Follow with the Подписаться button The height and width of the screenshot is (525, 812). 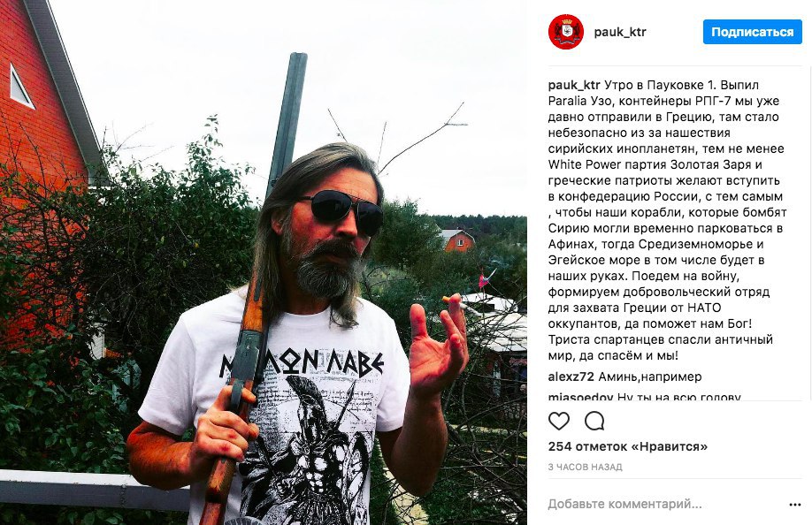pyautogui.click(x=753, y=32)
